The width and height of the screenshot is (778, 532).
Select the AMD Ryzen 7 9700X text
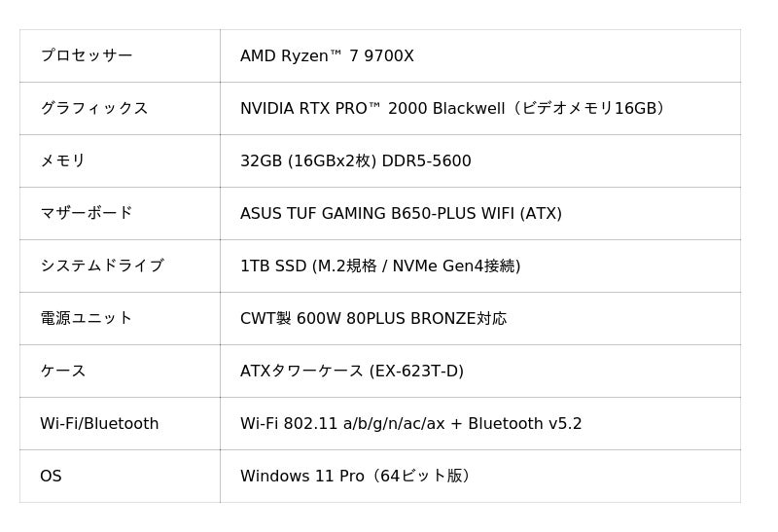tap(327, 56)
